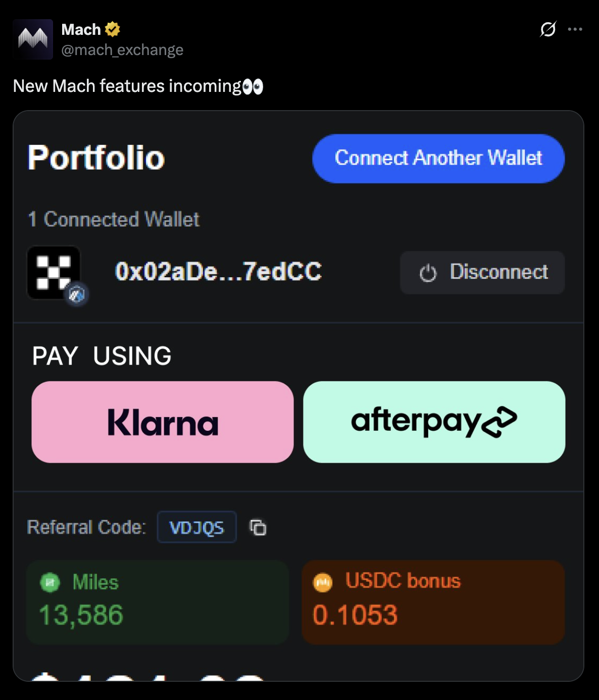Click the orange USDC bonus coin icon

(x=323, y=583)
